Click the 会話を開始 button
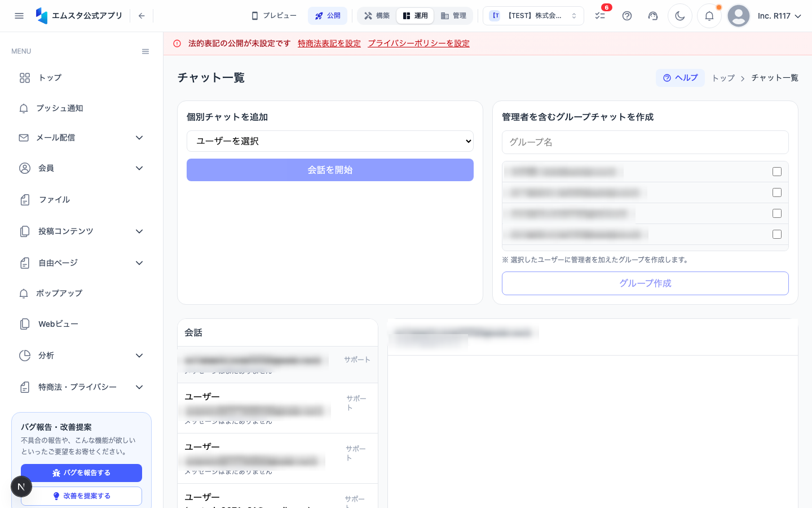Screen dimensions: 812x508 point(330,170)
